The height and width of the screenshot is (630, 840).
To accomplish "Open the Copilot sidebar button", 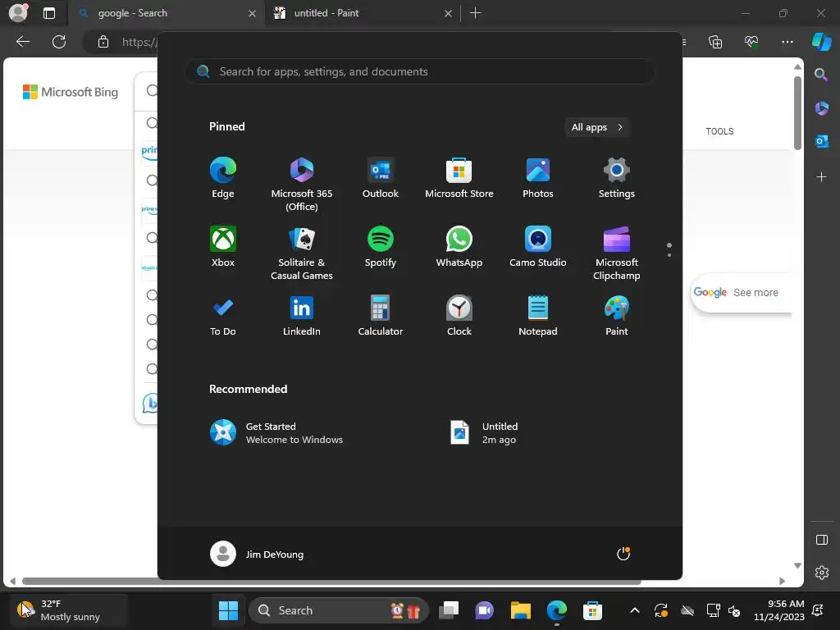I will click(821, 42).
